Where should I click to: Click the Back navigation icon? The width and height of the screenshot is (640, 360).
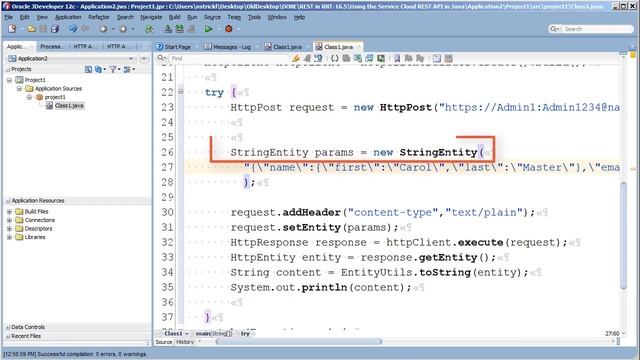pyautogui.click(x=103, y=29)
